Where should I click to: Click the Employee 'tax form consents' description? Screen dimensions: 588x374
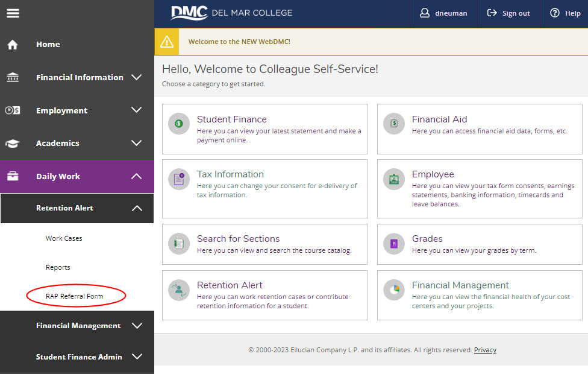493,195
